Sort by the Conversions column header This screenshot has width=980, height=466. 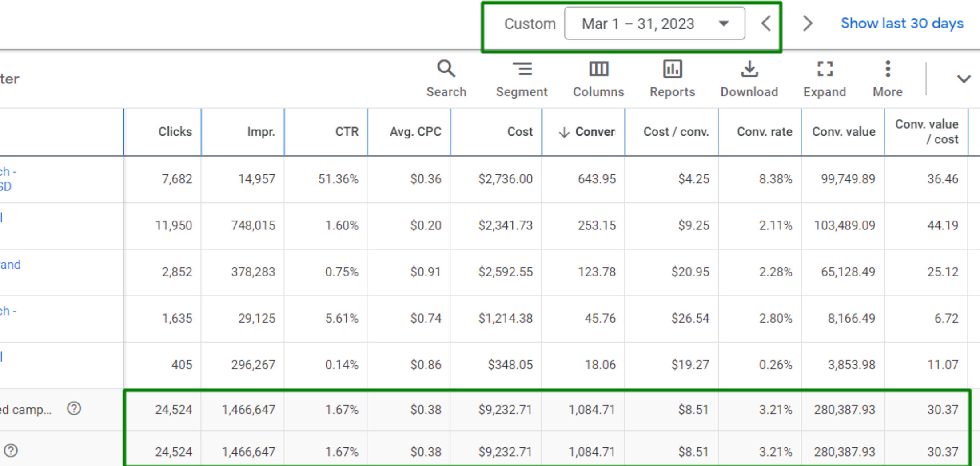pyautogui.click(x=594, y=132)
